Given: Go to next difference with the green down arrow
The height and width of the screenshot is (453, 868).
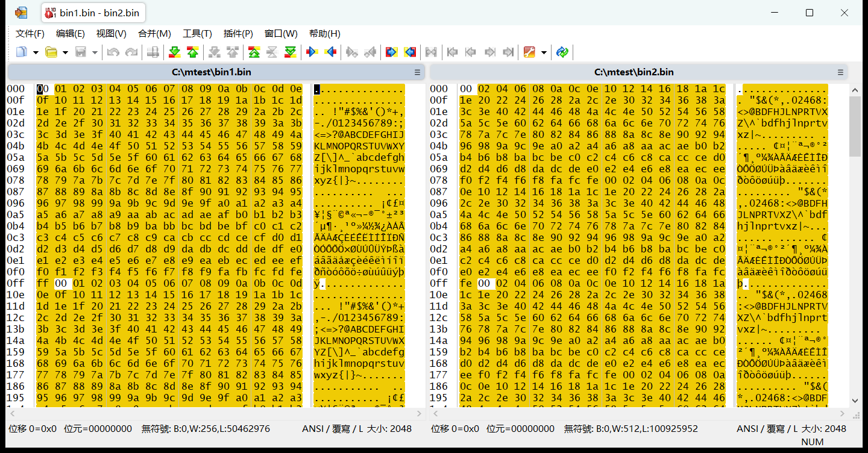Looking at the screenshot, I should [175, 52].
